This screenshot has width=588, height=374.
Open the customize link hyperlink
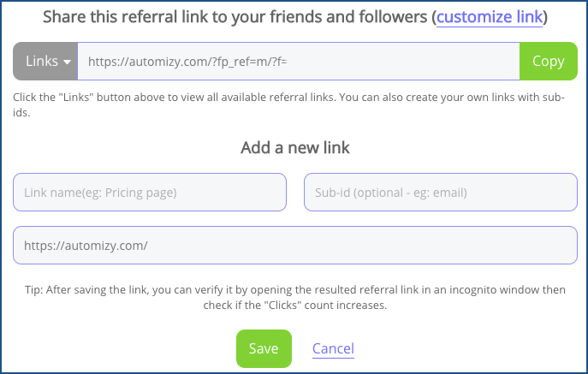(490, 16)
